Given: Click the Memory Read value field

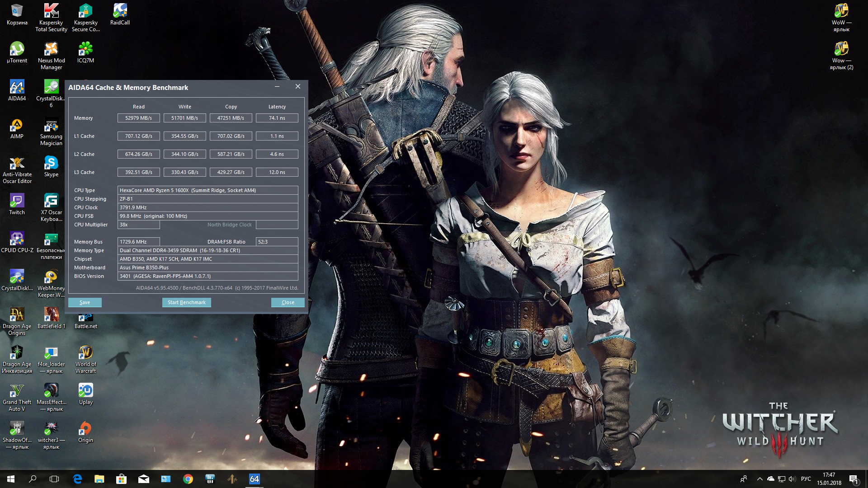Looking at the screenshot, I should click(138, 118).
